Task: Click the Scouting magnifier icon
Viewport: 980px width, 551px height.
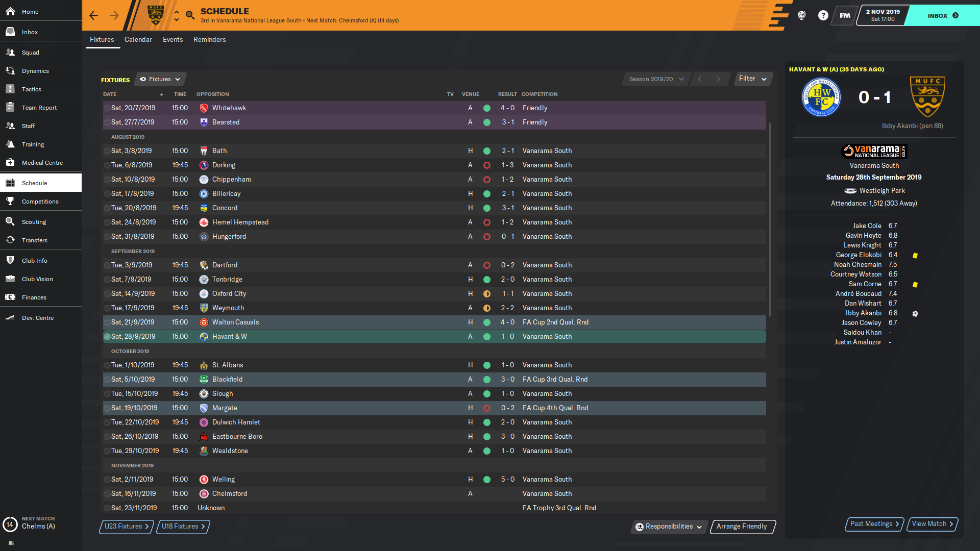Action: 10,222
